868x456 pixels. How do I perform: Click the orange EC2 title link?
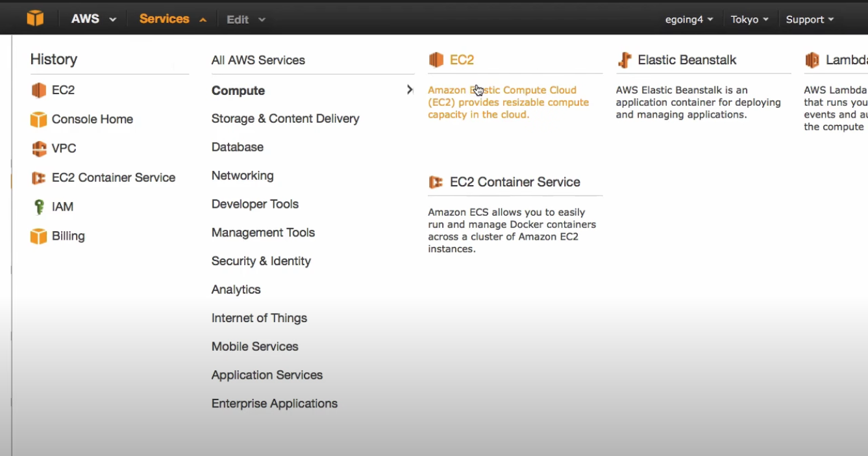click(x=462, y=60)
